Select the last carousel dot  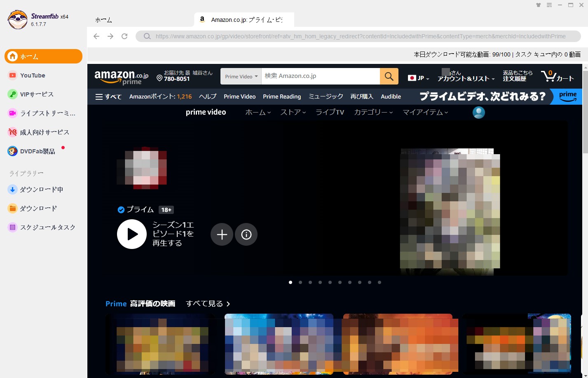[x=380, y=282]
